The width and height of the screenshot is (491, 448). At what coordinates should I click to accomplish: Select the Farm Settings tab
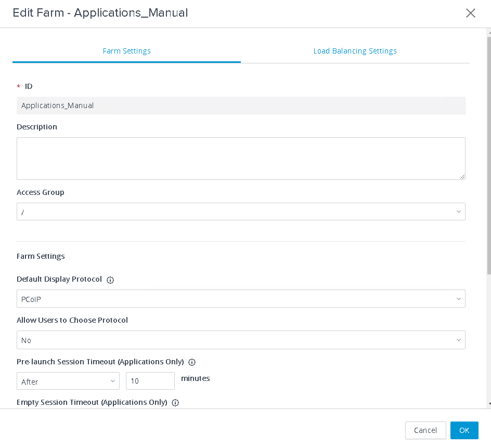[x=126, y=51]
